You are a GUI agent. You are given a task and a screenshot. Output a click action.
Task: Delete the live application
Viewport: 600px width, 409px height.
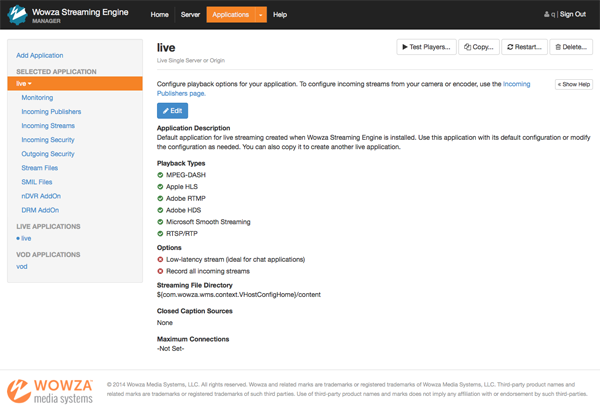click(570, 47)
